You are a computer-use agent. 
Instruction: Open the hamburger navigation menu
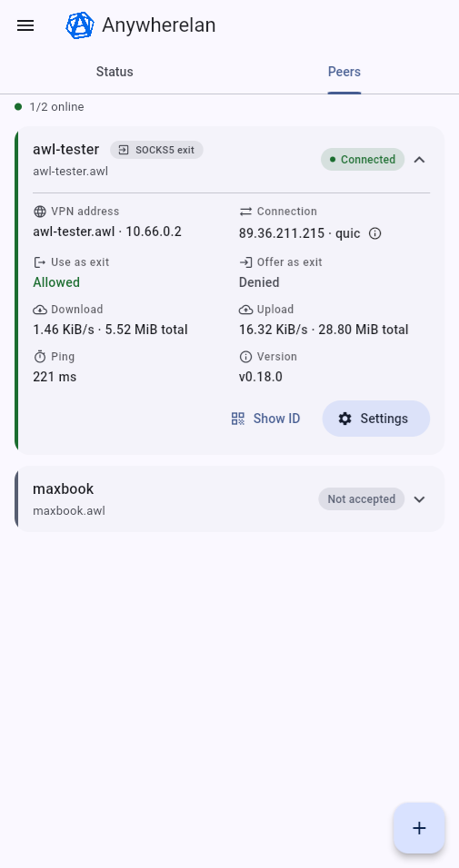pyautogui.click(x=25, y=25)
